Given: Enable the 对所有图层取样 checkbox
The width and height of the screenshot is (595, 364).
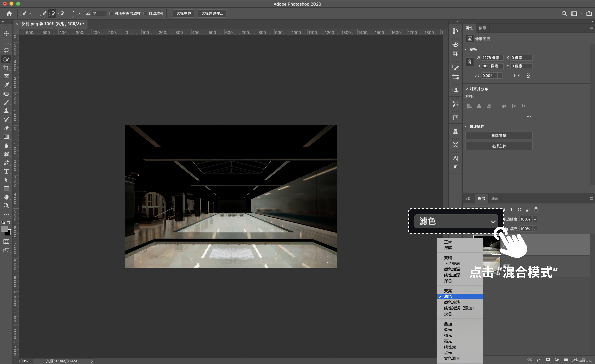Looking at the screenshot, I should coord(111,14).
